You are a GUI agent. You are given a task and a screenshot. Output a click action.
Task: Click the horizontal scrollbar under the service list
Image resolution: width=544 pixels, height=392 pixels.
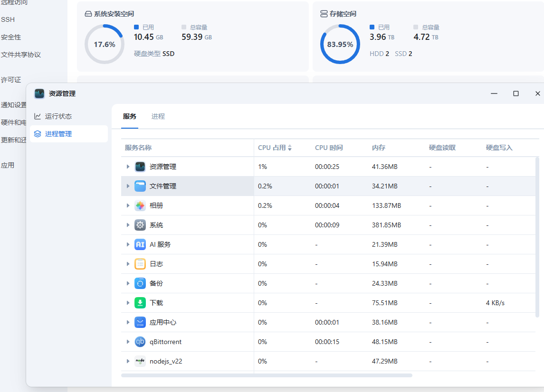point(267,375)
